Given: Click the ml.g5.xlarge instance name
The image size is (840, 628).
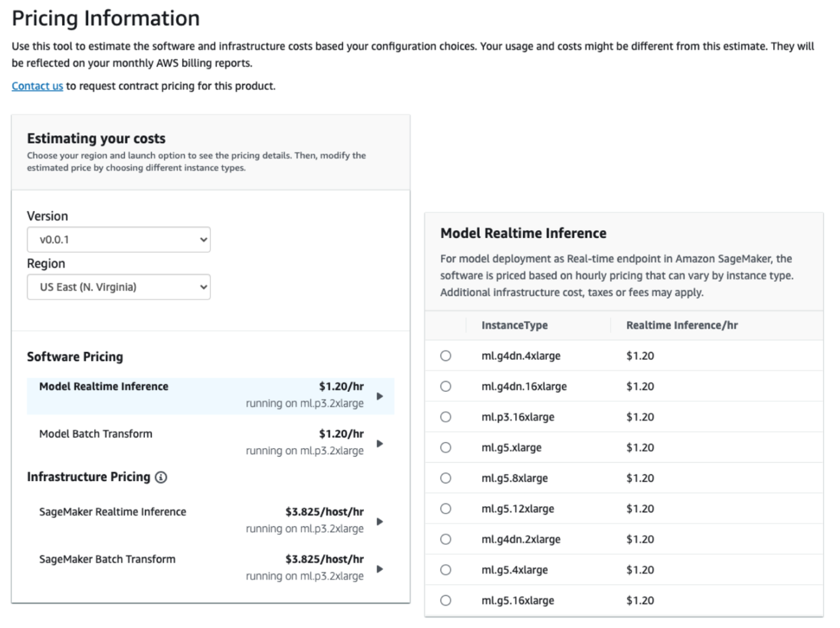Looking at the screenshot, I should click(x=511, y=447).
